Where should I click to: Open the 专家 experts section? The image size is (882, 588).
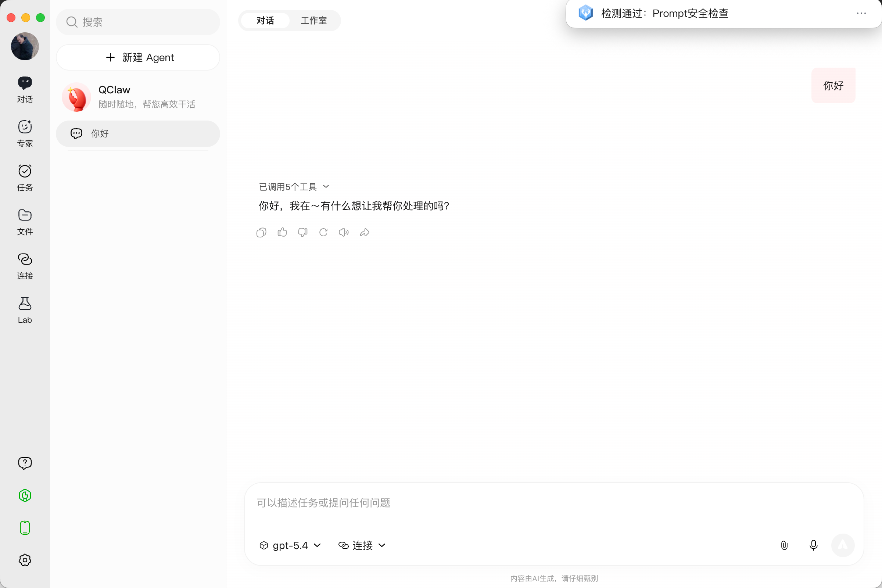tap(25, 133)
